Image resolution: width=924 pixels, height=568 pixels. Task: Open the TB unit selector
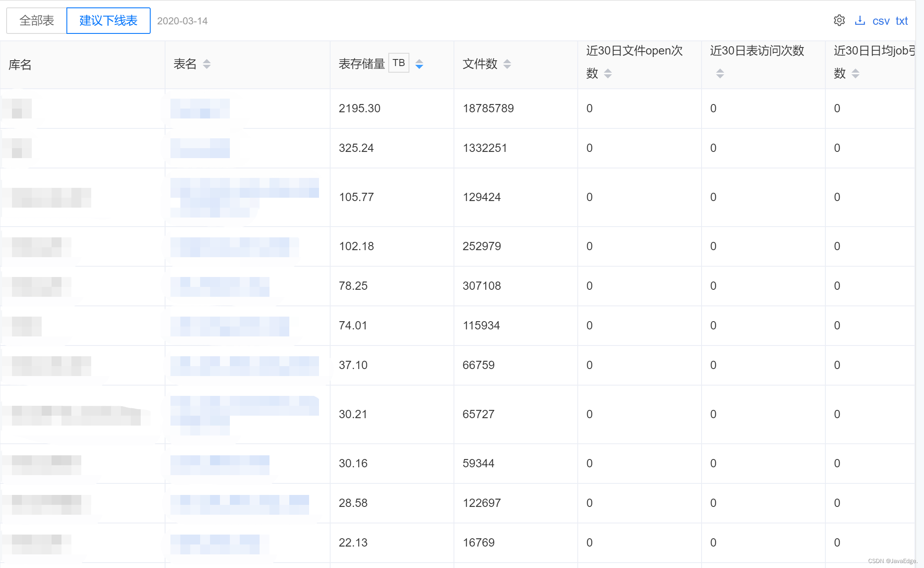399,63
